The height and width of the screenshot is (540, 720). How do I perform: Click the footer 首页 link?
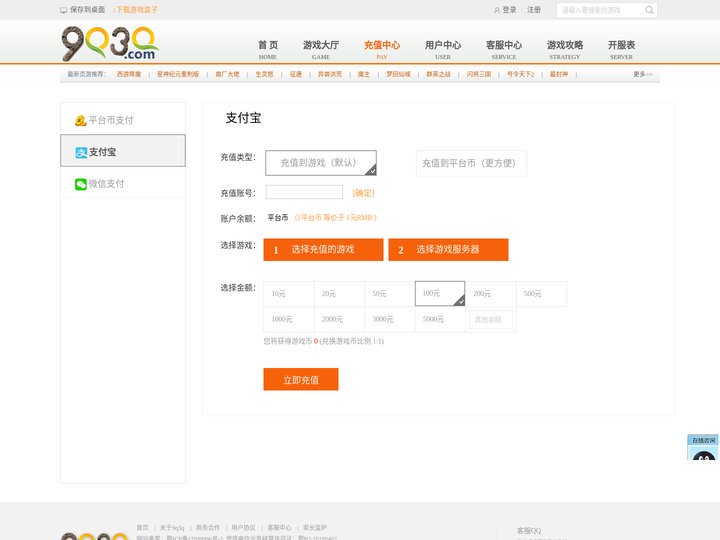pyautogui.click(x=142, y=528)
